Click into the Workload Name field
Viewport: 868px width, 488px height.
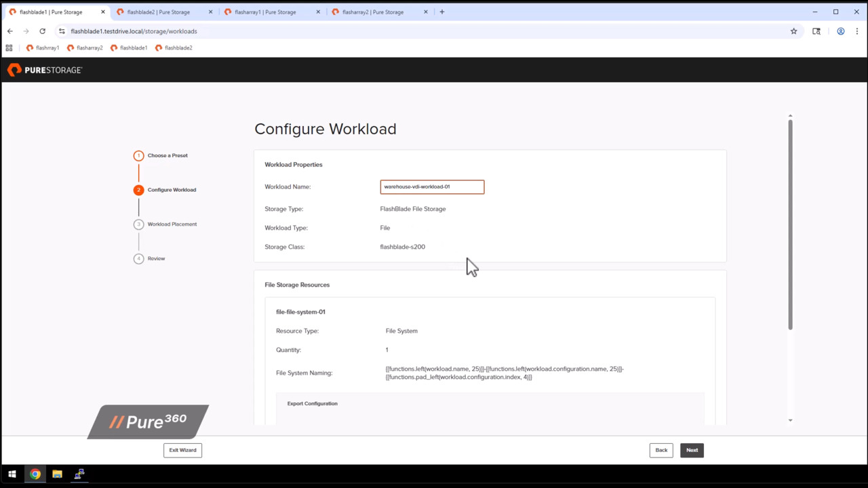(x=432, y=187)
